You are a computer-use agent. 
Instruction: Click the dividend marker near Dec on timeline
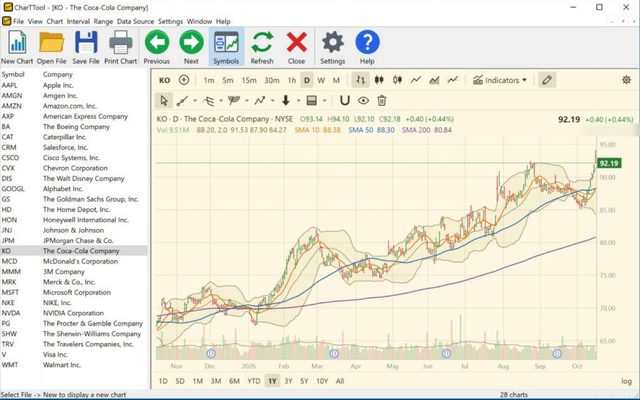coord(211,353)
